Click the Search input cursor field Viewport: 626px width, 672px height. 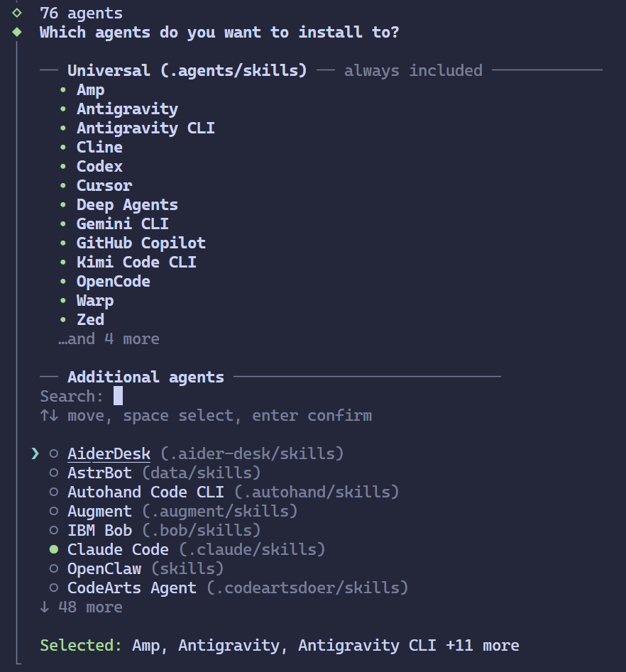tap(118, 396)
